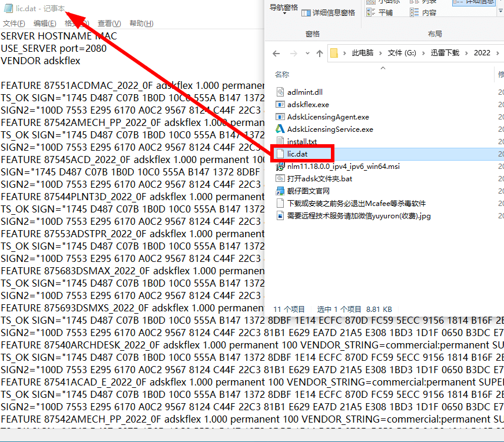Go back using Explorer back arrow
504x442 pixels.
click(276, 54)
